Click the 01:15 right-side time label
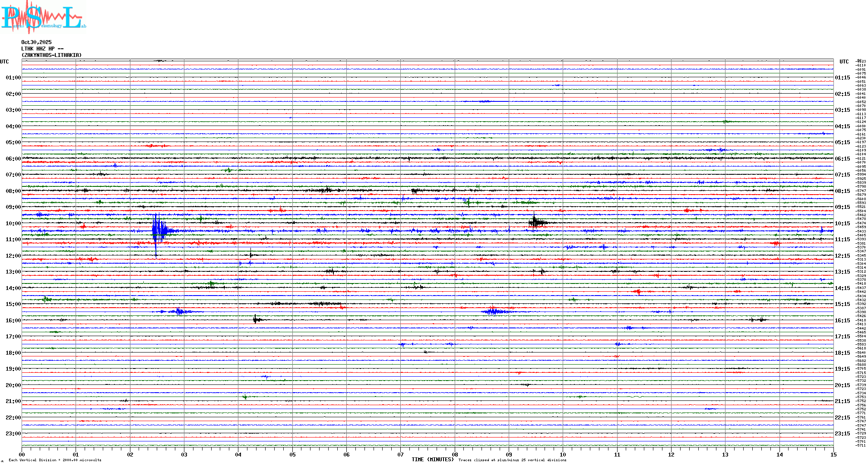The height and width of the screenshot is (466, 868). (842, 78)
